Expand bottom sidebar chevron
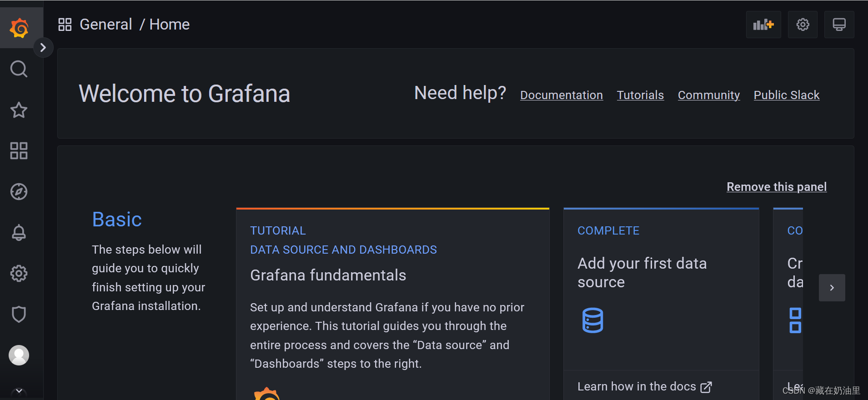The height and width of the screenshot is (400, 868). [x=19, y=391]
